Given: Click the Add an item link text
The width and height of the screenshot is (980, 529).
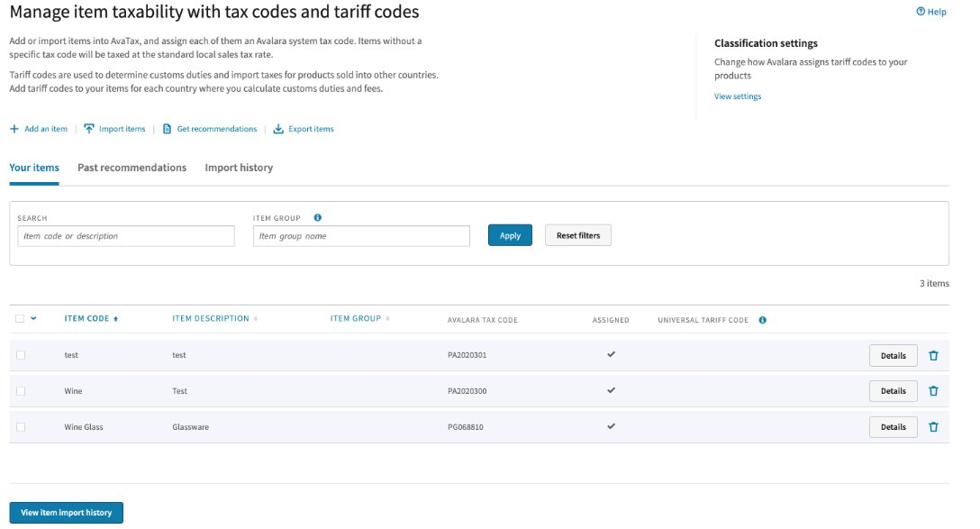Looking at the screenshot, I should pyautogui.click(x=46, y=129).
